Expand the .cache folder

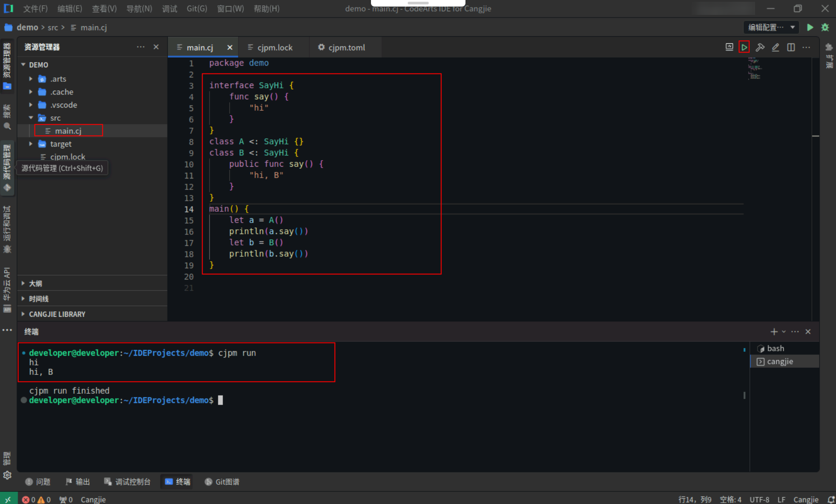click(31, 92)
